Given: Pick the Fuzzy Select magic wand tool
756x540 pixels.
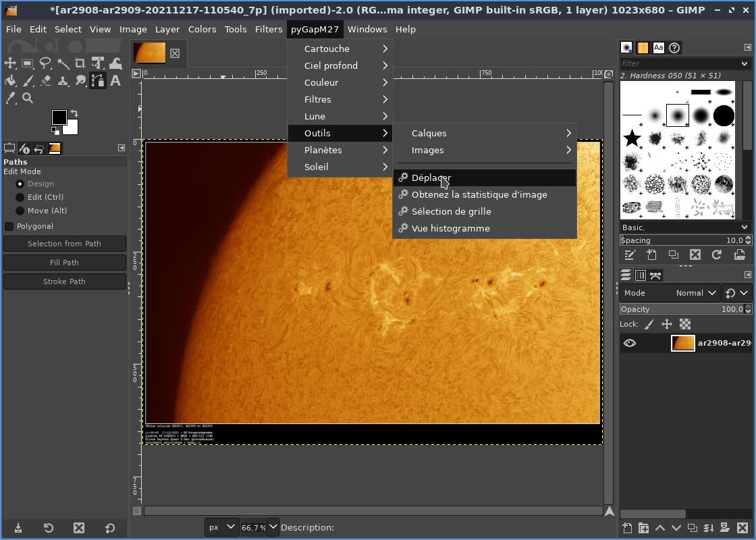Looking at the screenshot, I should point(63,63).
